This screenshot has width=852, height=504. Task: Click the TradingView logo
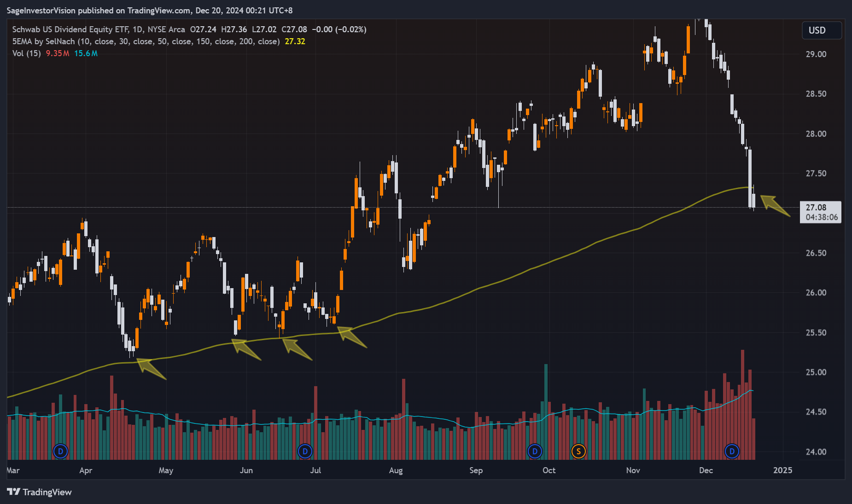pos(39,492)
